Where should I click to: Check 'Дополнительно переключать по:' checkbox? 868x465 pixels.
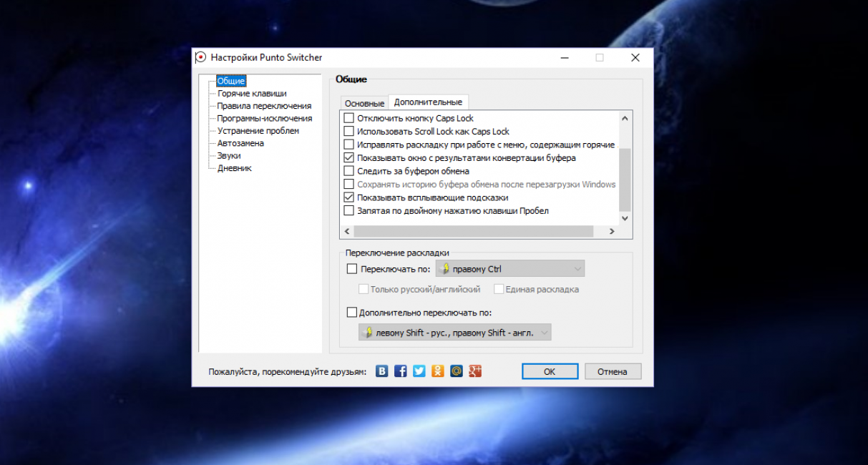pos(351,312)
